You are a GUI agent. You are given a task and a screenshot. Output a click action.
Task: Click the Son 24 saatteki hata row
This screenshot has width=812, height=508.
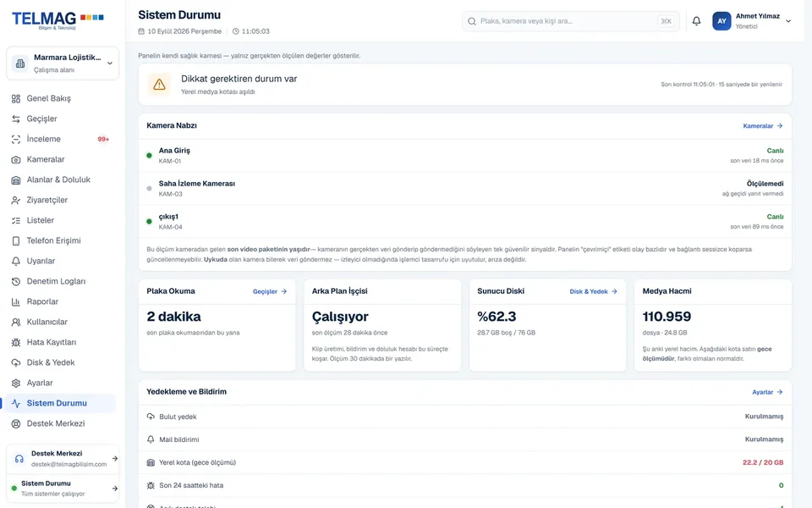click(465, 486)
